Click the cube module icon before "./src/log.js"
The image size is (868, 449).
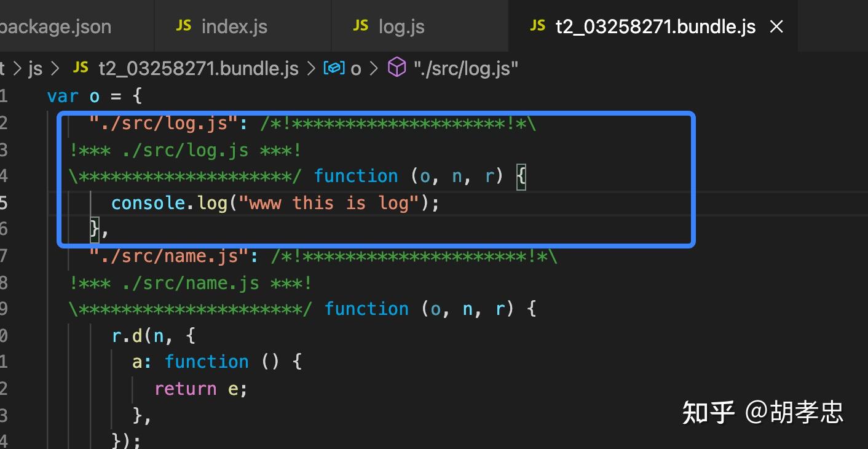pos(397,68)
